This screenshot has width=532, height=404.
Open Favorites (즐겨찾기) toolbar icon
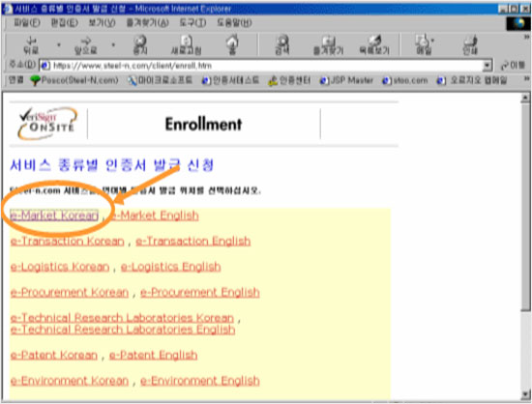[328, 44]
